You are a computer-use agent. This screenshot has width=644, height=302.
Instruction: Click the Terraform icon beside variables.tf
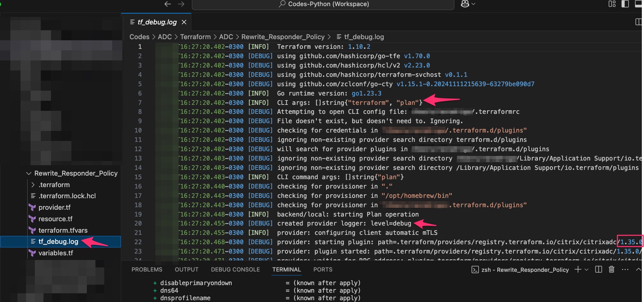coord(32,253)
